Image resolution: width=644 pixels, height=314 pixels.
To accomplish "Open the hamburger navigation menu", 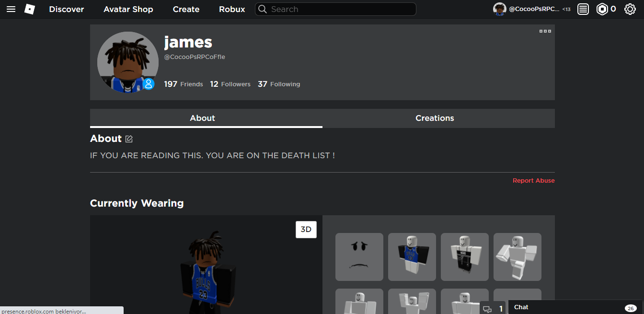I will click(x=11, y=9).
